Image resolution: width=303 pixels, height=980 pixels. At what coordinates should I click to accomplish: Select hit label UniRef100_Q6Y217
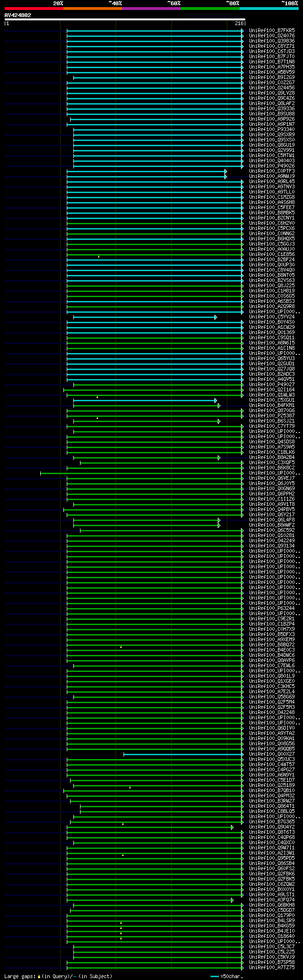click(x=272, y=515)
